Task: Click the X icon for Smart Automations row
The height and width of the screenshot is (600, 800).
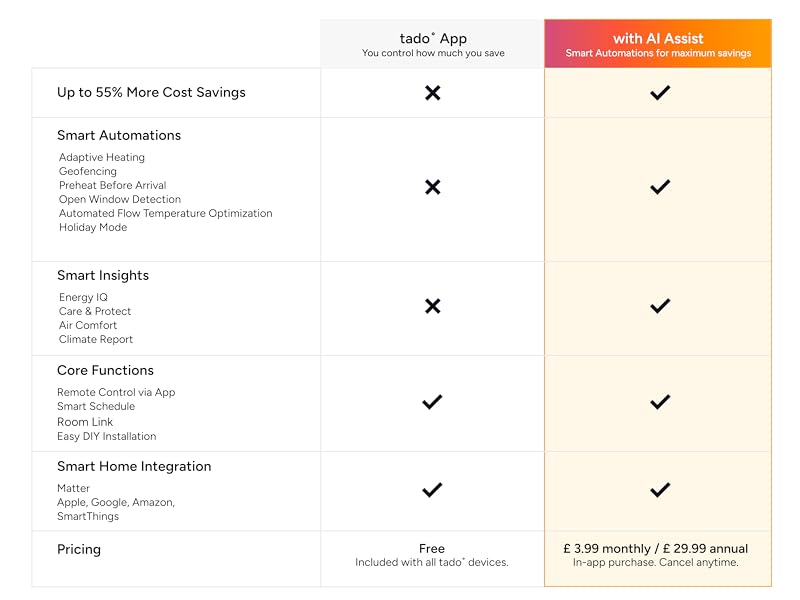Action: [x=432, y=187]
